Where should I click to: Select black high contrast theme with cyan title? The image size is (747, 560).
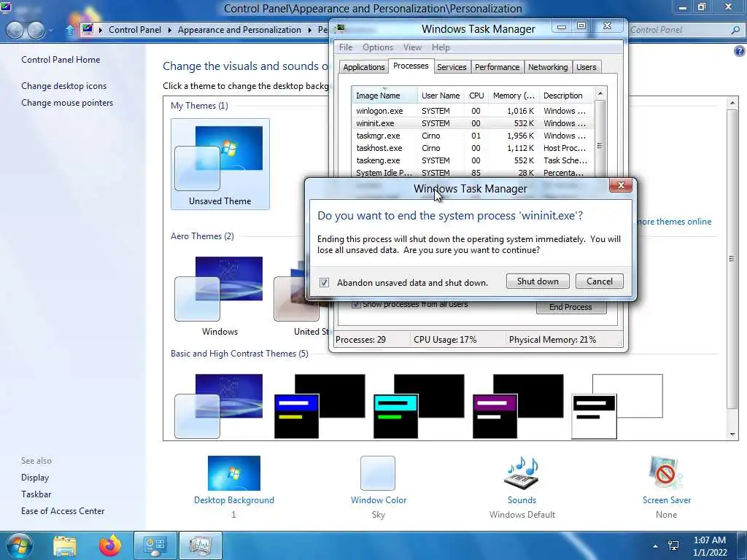coord(419,405)
